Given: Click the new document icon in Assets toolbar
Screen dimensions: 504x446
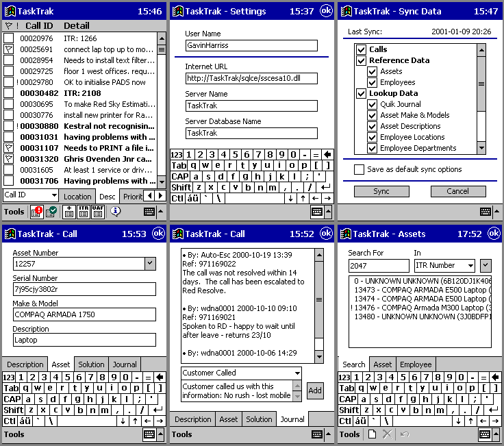Looking at the screenshot, I should (373, 434).
